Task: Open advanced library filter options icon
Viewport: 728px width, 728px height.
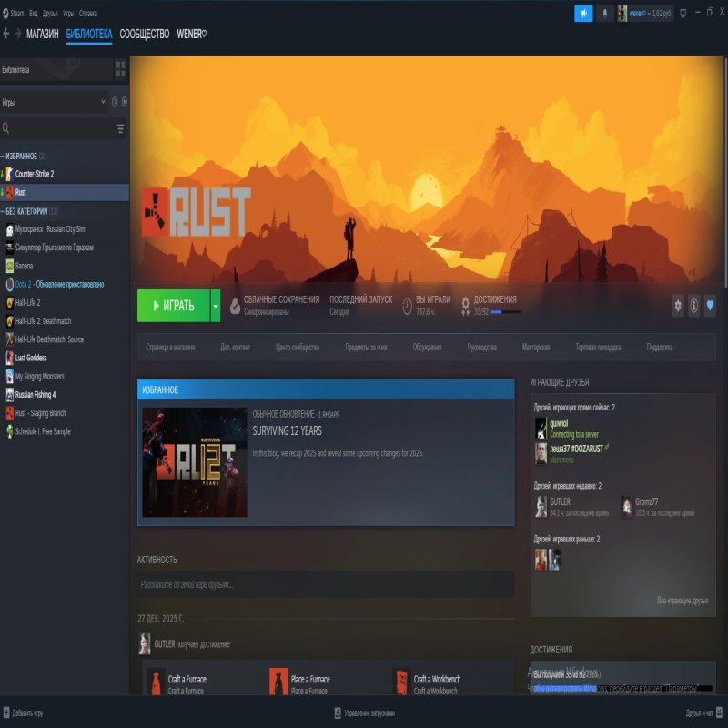Action: pos(120,129)
